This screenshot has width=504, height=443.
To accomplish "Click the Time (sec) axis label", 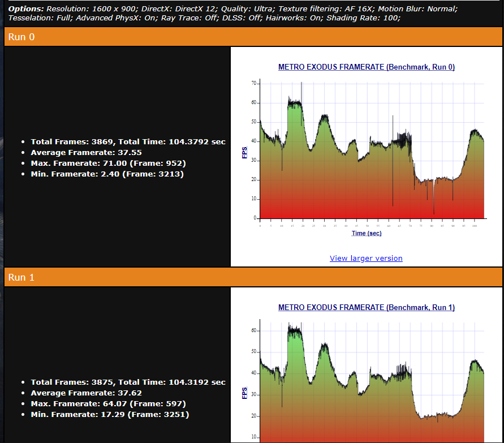I will (x=367, y=234).
